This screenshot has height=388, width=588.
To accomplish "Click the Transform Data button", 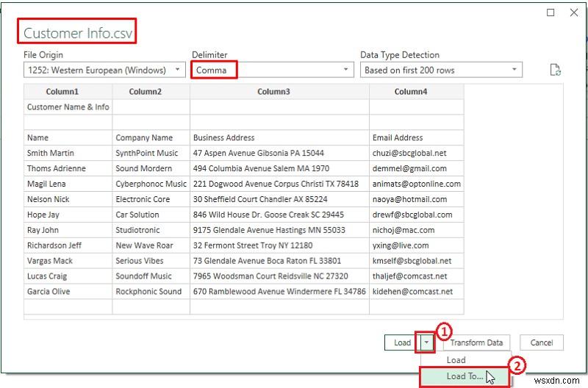I will click(476, 342).
